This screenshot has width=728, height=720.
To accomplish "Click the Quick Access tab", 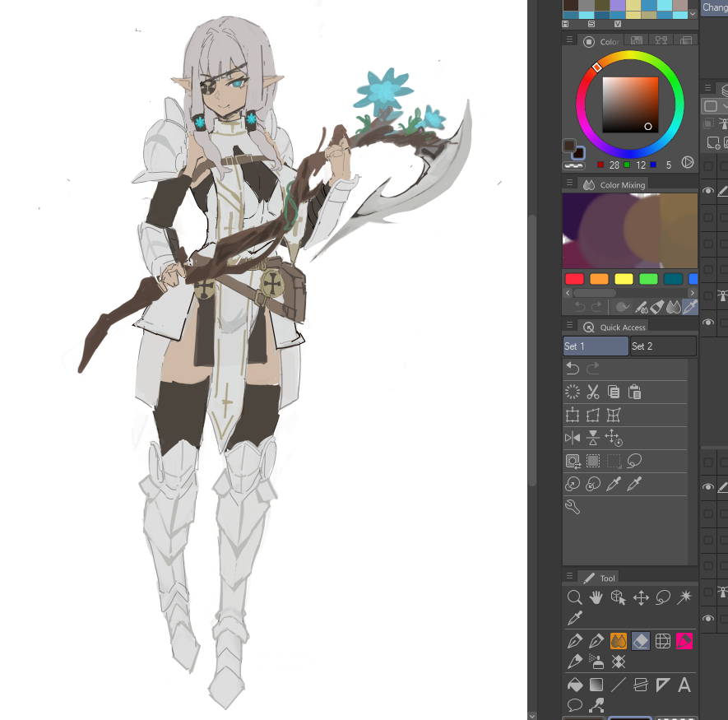I will point(614,327).
